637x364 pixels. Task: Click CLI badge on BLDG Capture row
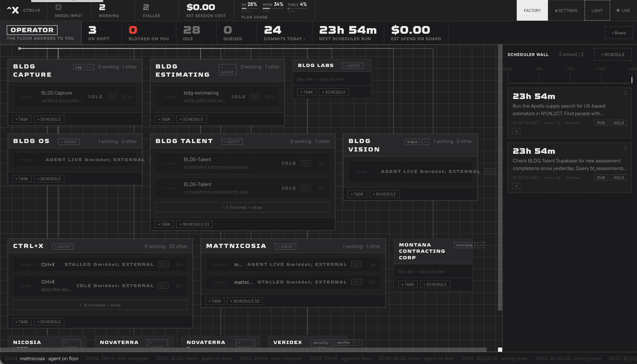pyautogui.click(x=112, y=97)
